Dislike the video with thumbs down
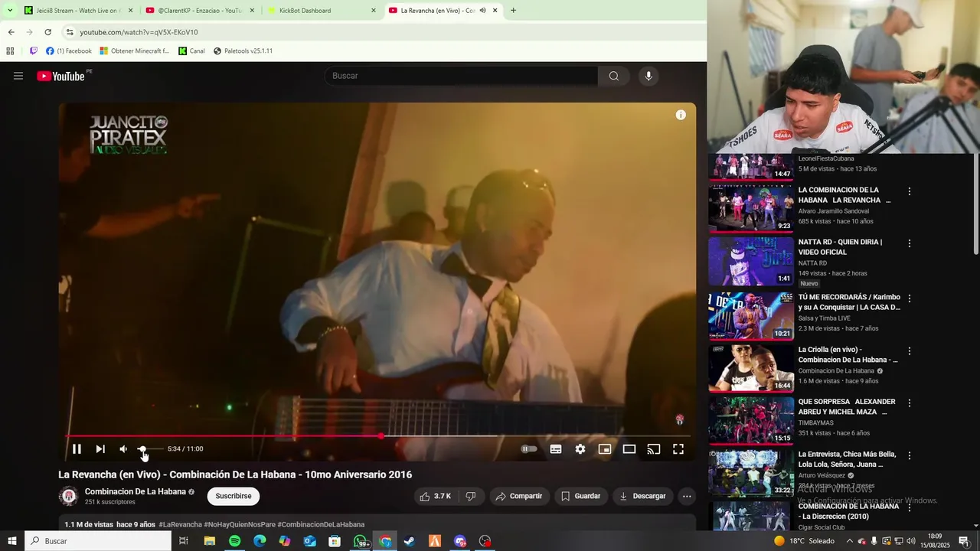The width and height of the screenshot is (980, 551). click(471, 496)
